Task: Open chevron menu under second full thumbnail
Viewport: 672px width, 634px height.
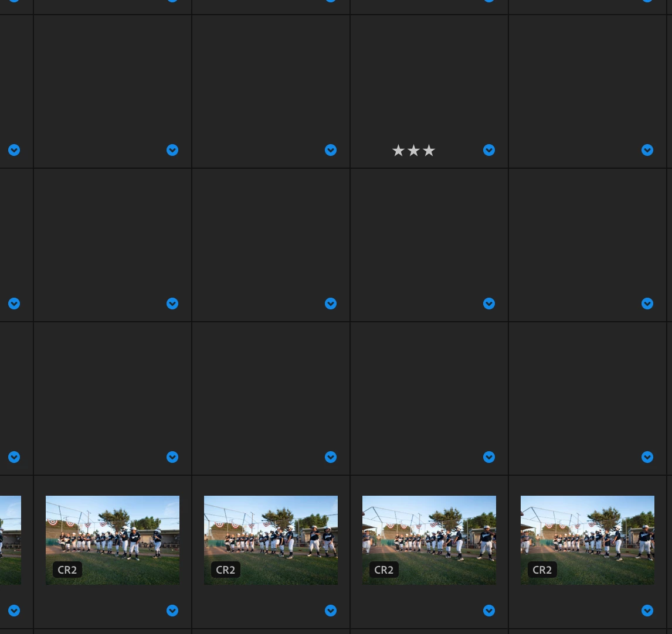Action: (x=330, y=611)
